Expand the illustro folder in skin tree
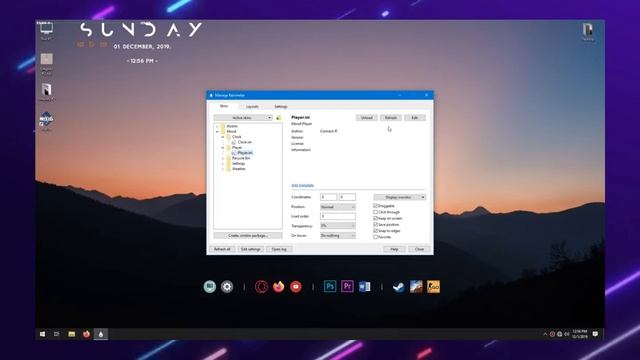The image size is (640, 360). (x=217, y=126)
